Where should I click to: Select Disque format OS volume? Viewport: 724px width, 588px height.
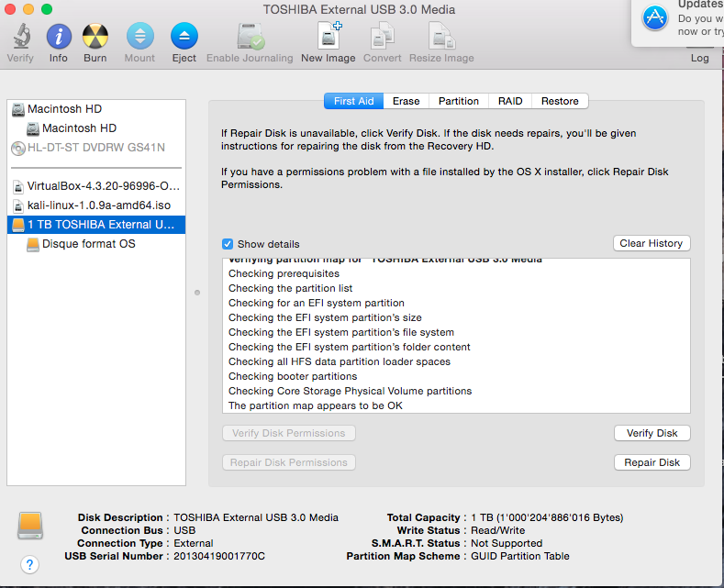click(x=88, y=244)
